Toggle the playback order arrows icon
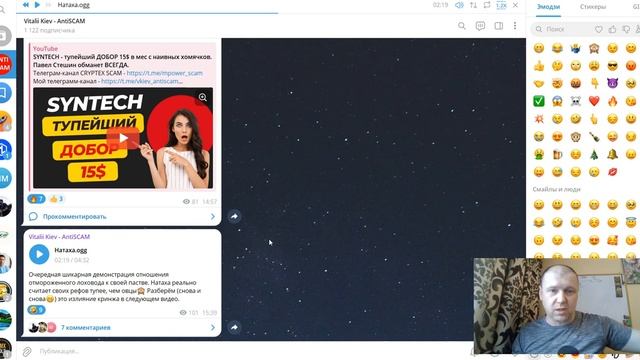 pyautogui.click(x=473, y=5)
